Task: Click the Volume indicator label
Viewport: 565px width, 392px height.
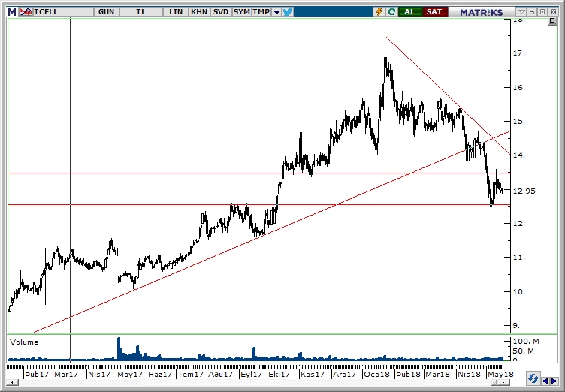Action: (24, 342)
